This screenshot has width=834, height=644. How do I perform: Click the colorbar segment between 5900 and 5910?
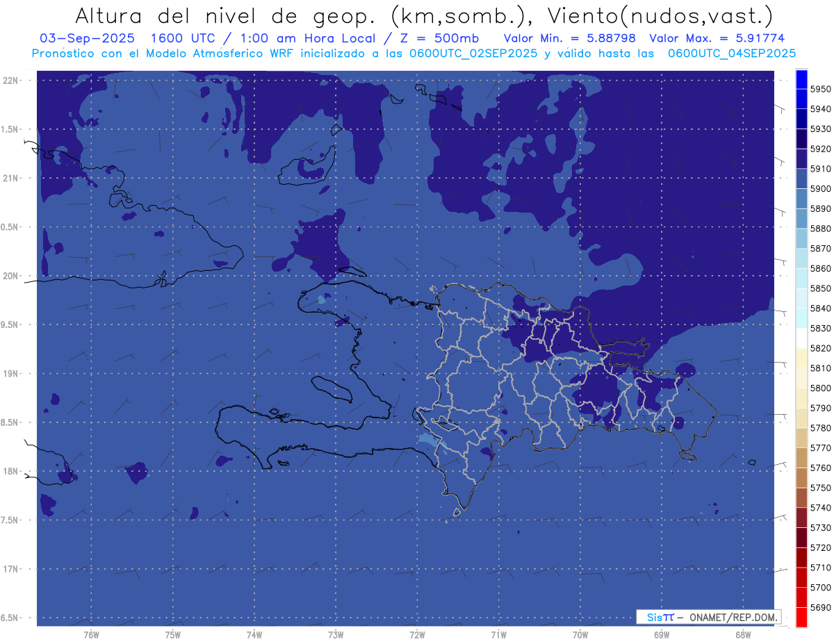(801, 179)
